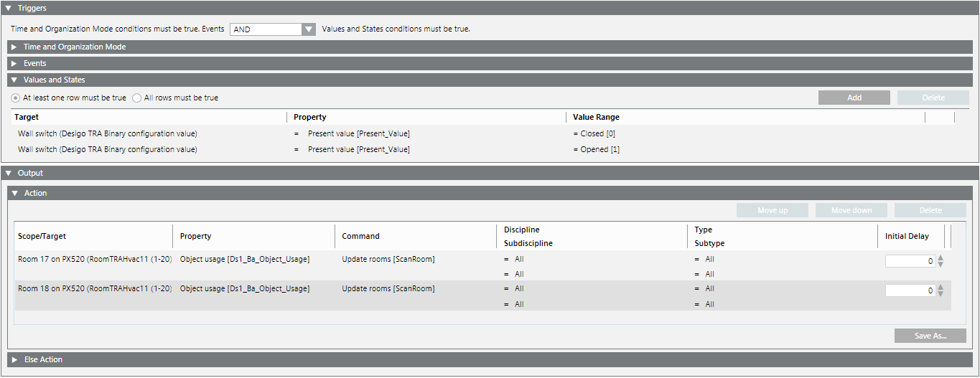
Task: Collapse the Action section
Action: tap(14, 193)
